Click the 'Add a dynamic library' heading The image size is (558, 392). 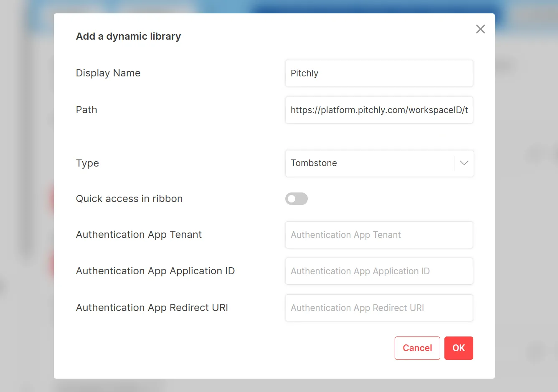[128, 36]
